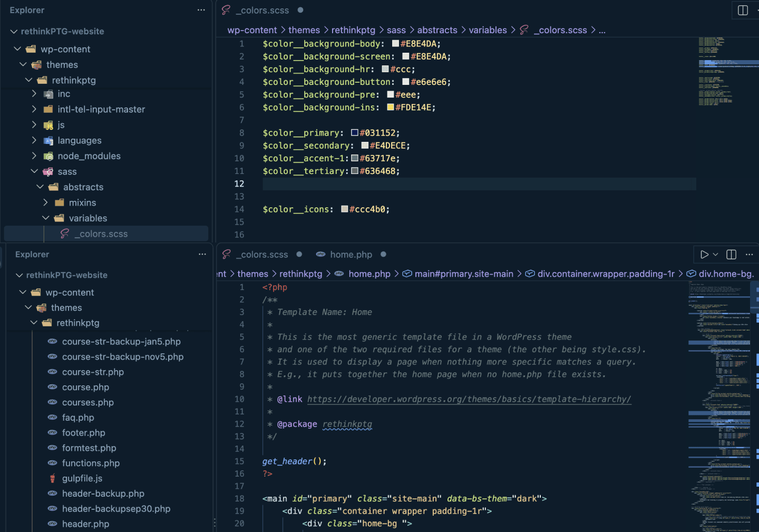Collapse the variables folder chevron
The image size is (759, 532).
tap(46, 218)
